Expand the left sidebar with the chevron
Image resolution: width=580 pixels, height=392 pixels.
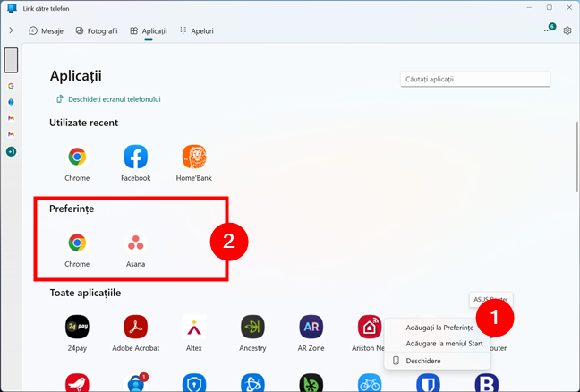coord(11,30)
